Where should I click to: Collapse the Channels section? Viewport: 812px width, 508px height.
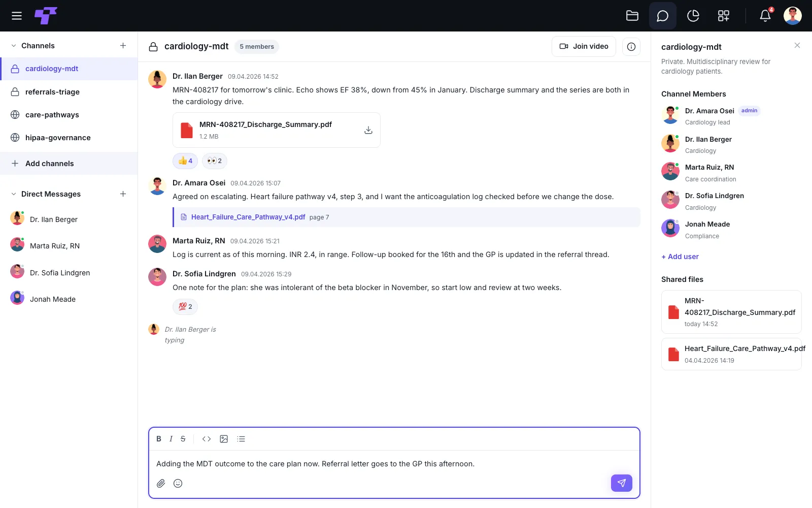14,46
